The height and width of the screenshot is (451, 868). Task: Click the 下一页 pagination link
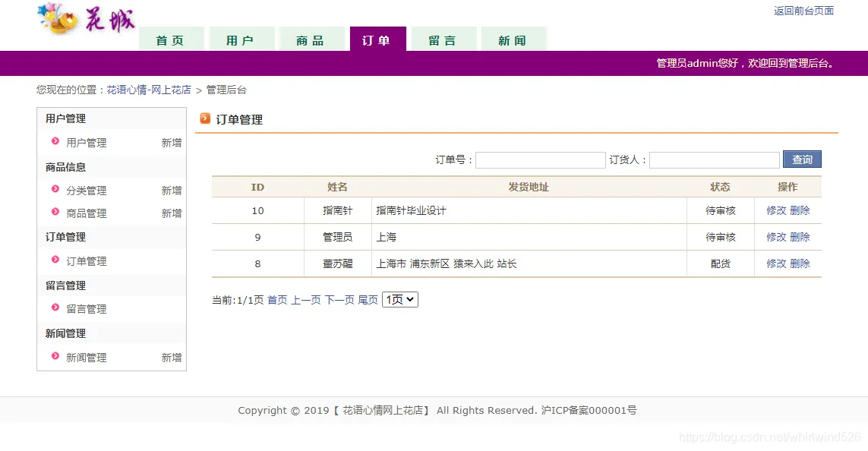(x=339, y=300)
